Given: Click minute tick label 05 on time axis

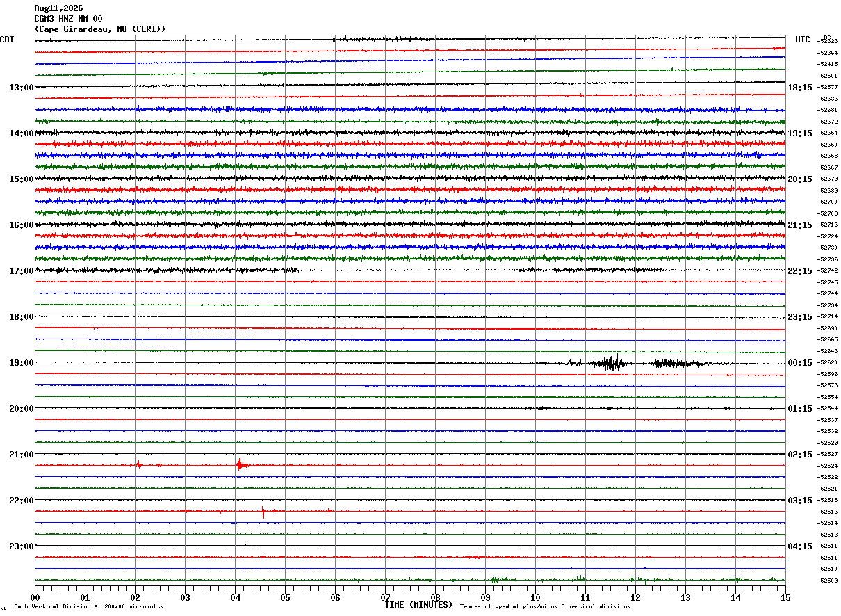Looking at the screenshot, I should (285, 597).
